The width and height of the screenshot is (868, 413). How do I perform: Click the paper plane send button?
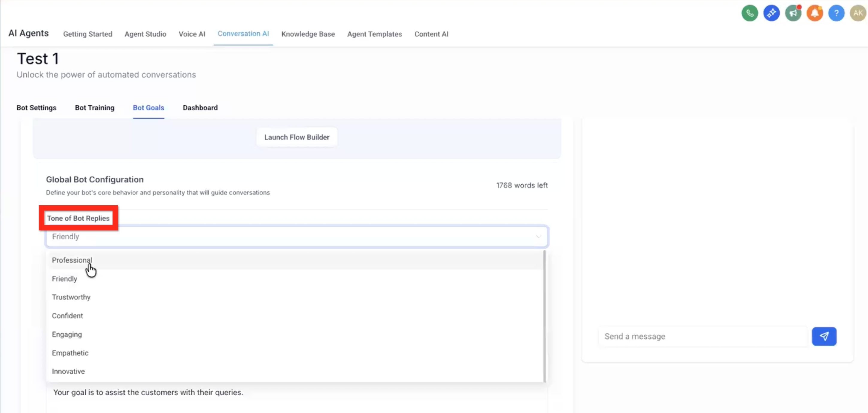click(x=824, y=336)
